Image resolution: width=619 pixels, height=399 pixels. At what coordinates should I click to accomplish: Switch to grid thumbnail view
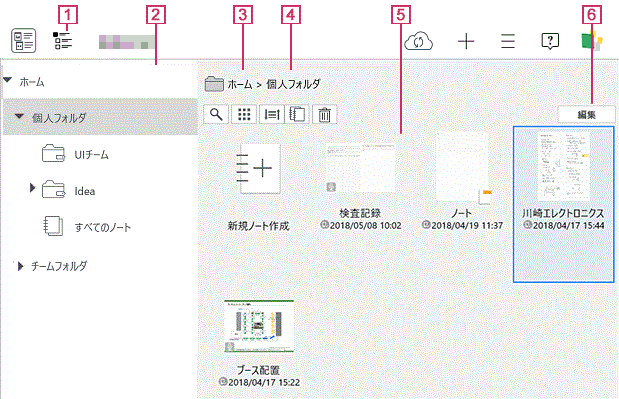click(244, 114)
